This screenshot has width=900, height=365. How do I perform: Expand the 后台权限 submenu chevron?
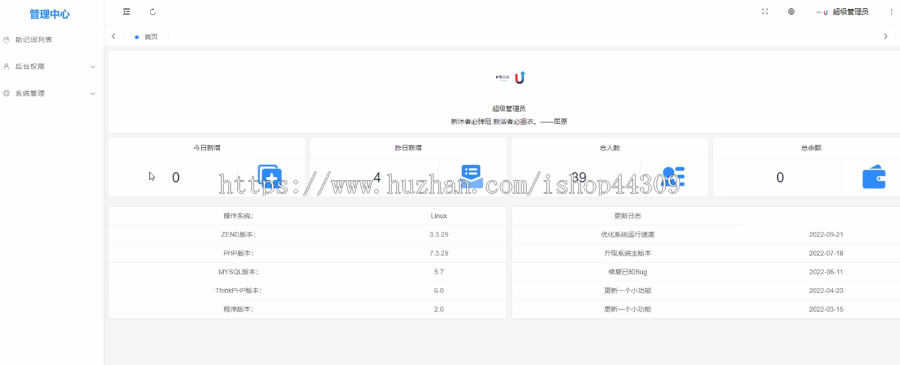(x=92, y=67)
